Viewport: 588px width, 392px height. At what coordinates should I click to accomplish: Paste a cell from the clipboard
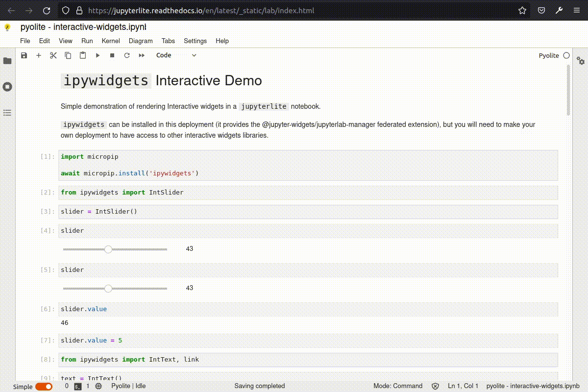click(83, 55)
